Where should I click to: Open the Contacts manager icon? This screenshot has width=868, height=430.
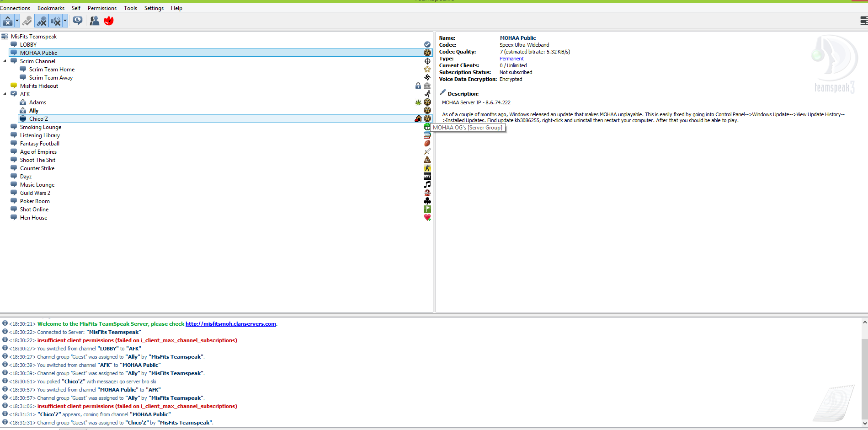click(95, 21)
